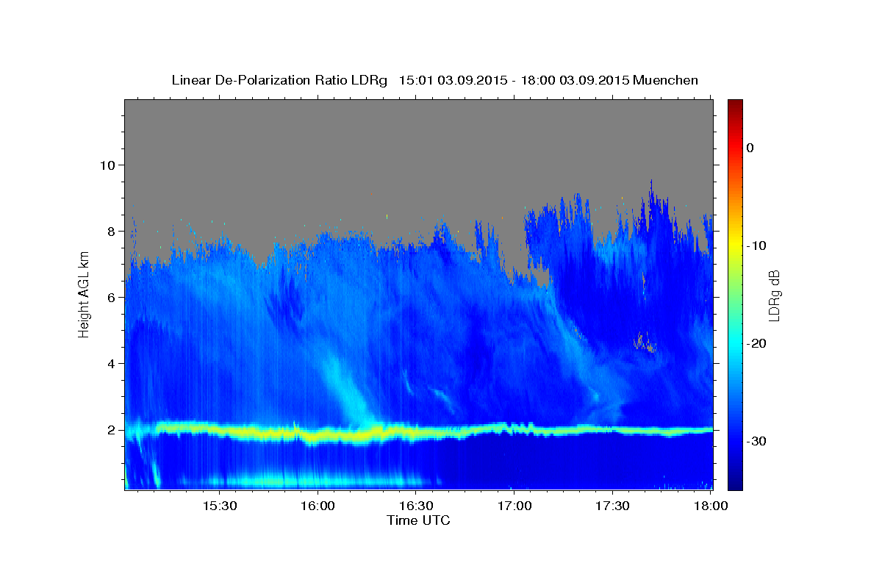Click the 16:30 time tick label
Viewport: 882px width, 588px height.
coord(416,506)
